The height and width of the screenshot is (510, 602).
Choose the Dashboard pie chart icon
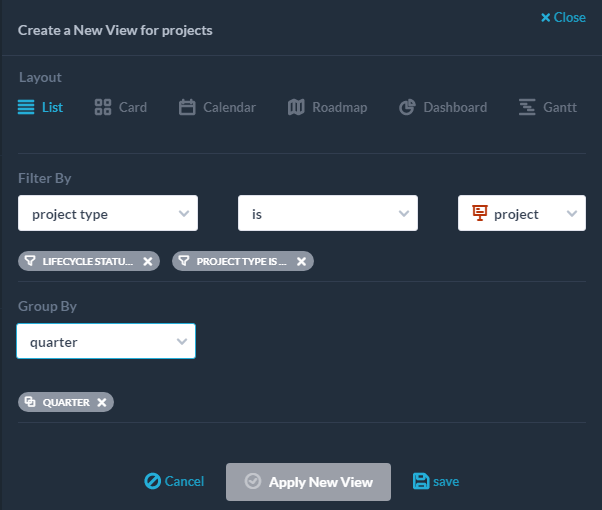coord(407,107)
